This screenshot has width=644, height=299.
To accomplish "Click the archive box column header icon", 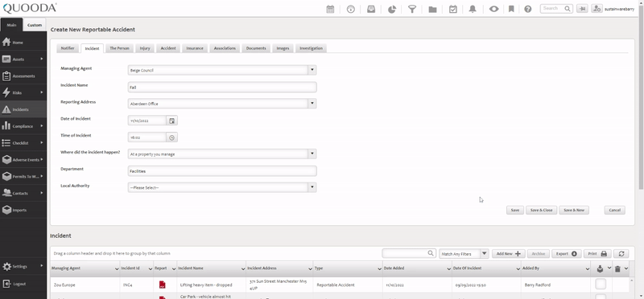I will click(x=600, y=268).
